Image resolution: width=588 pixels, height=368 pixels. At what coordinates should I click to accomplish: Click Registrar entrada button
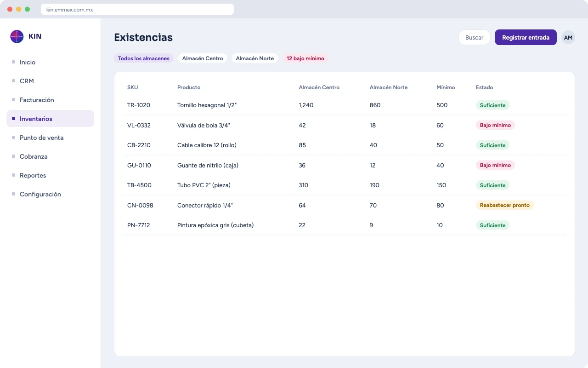pyautogui.click(x=526, y=38)
